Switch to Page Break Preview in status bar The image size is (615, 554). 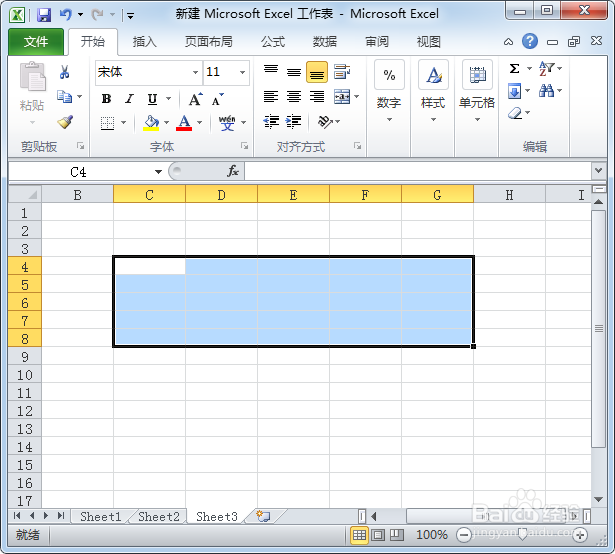click(x=397, y=535)
